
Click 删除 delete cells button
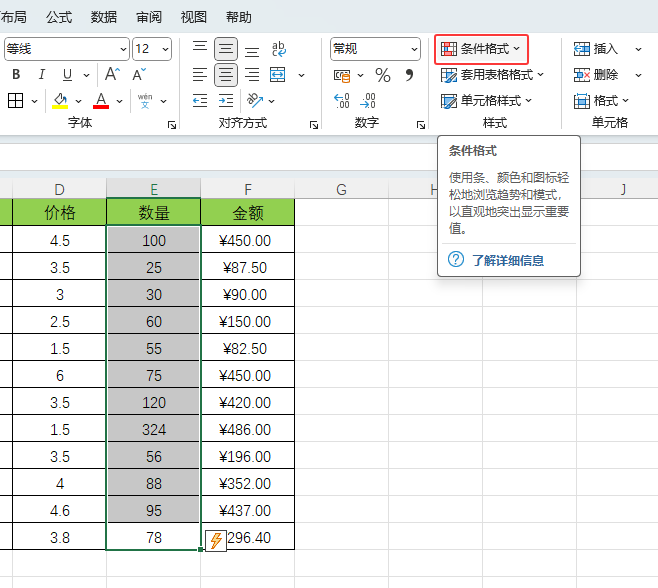(596, 75)
